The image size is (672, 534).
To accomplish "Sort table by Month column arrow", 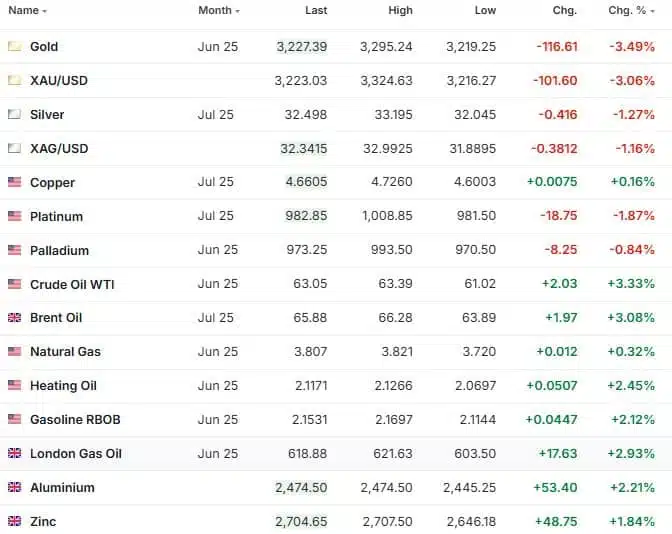I will tap(238, 11).
